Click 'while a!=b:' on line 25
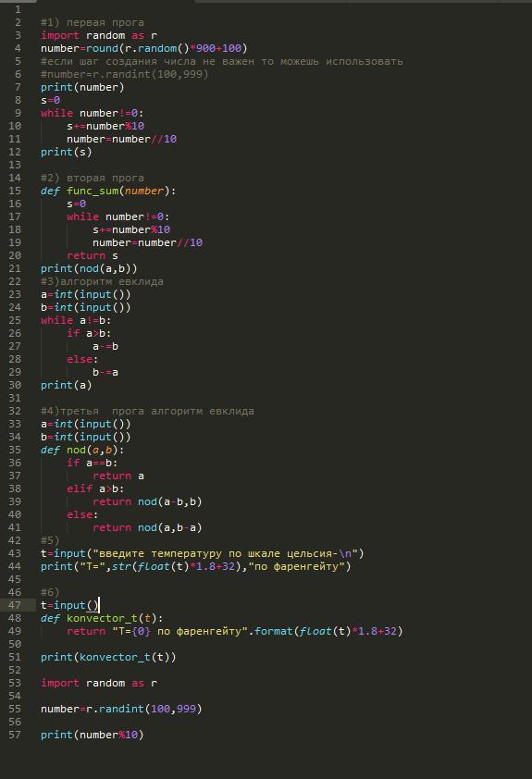This screenshot has height=779, width=532. 76,320
